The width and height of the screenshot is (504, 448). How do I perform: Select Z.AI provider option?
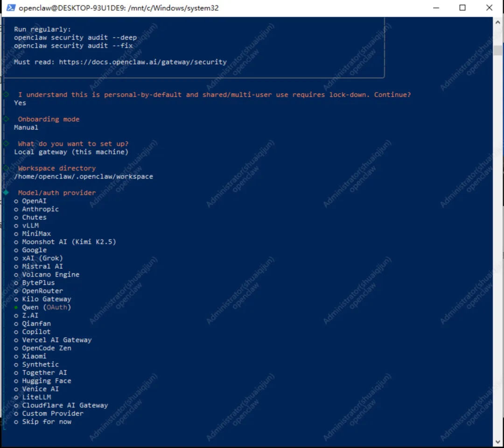[x=26, y=316]
